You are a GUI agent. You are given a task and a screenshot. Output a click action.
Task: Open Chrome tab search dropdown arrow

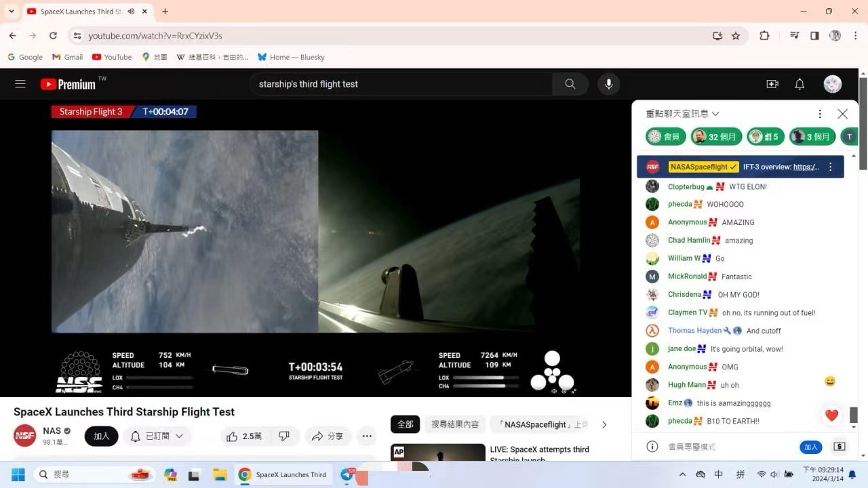pyautogui.click(x=12, y=12)
